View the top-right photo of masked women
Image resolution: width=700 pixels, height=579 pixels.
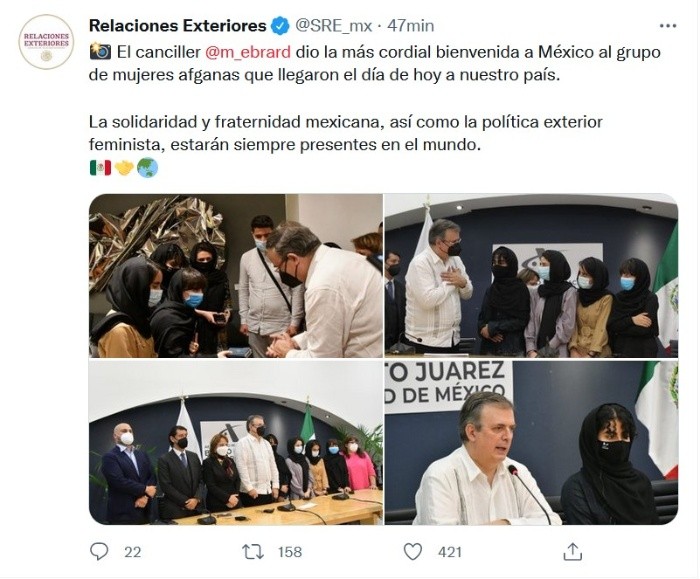531,275
